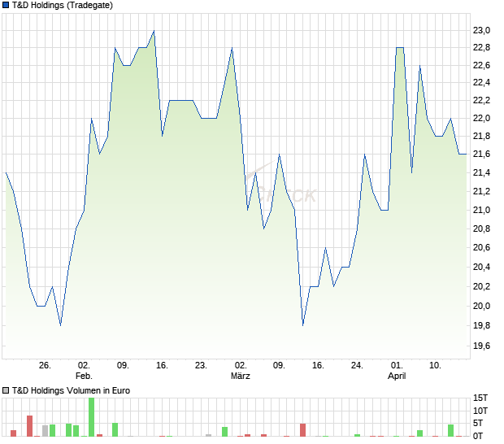Viewport: 504px width, 444px height.
Task: Click the 'T&D Holdings Volumen in Euro' label
Action: [x=71, y=390]
